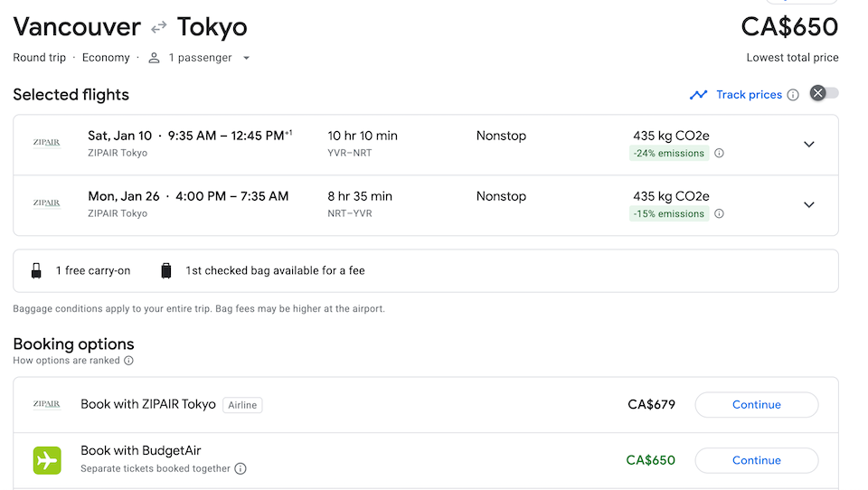Click the ZIPAIR logo on return flight
The image size is (868, 490).
tap(46, 204)
